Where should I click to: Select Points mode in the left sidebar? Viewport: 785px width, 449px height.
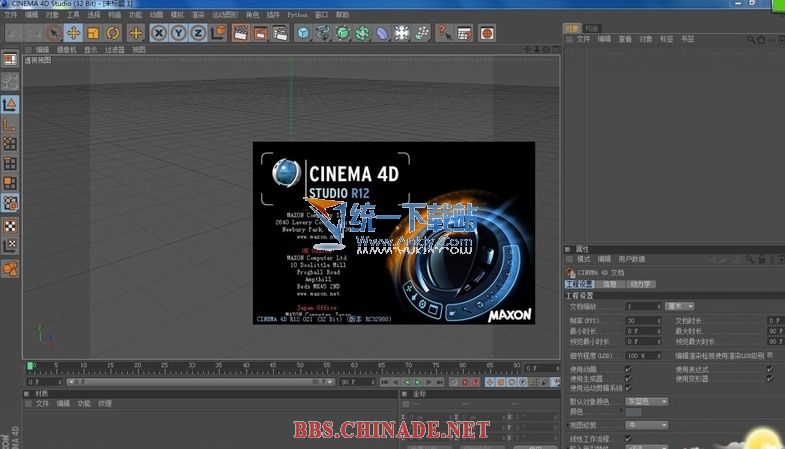(x=10, y=144)
